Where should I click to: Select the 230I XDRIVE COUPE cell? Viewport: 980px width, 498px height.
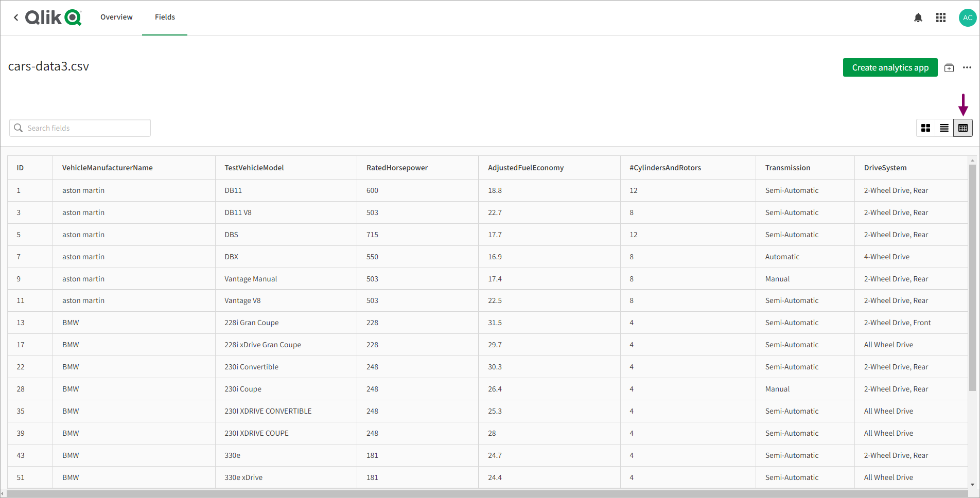point(286,433)
